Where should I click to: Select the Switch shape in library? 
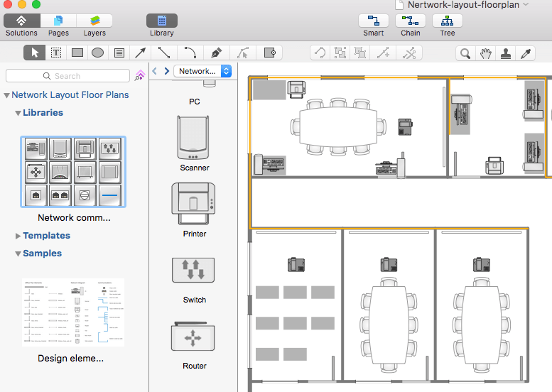pos(193,271)
